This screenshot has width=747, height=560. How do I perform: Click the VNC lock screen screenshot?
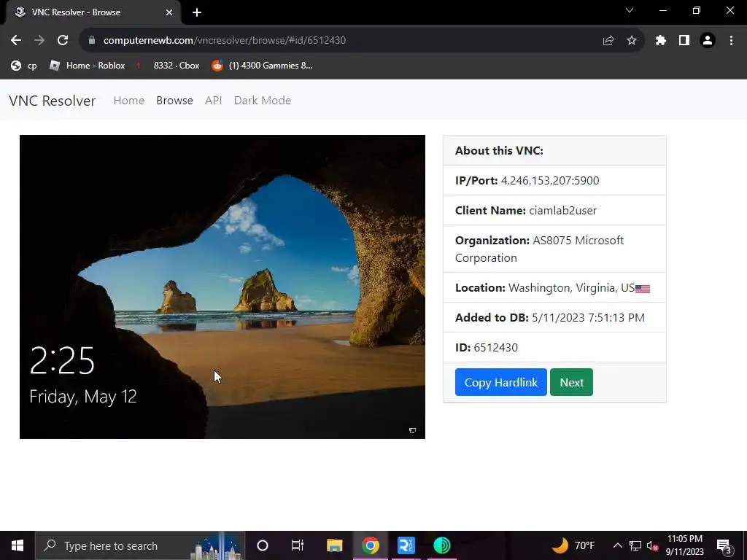pos(222,287)
